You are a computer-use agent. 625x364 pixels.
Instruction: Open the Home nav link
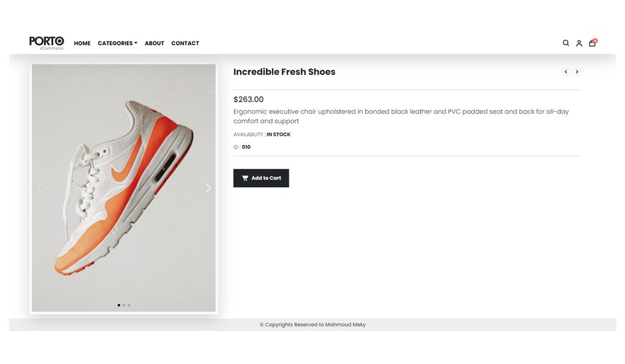(x=82, y=43)
